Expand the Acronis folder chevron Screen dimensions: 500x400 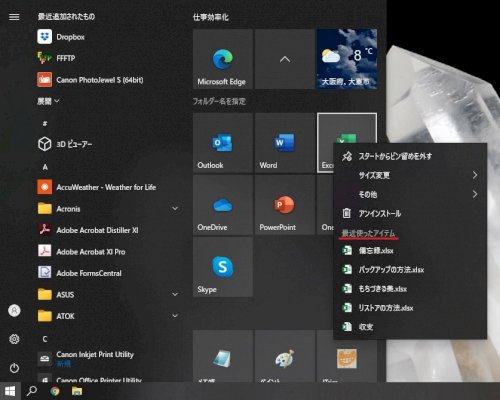pyautogui.click(x=175, y=209)
